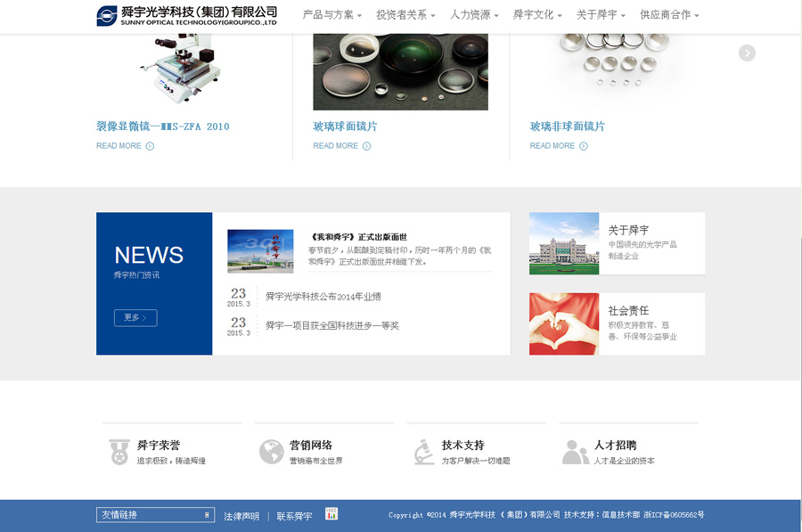This screenshot has height=532, width=802.
Task: Open the 投资者关系 navigation menu
Action: click(405, 15)
